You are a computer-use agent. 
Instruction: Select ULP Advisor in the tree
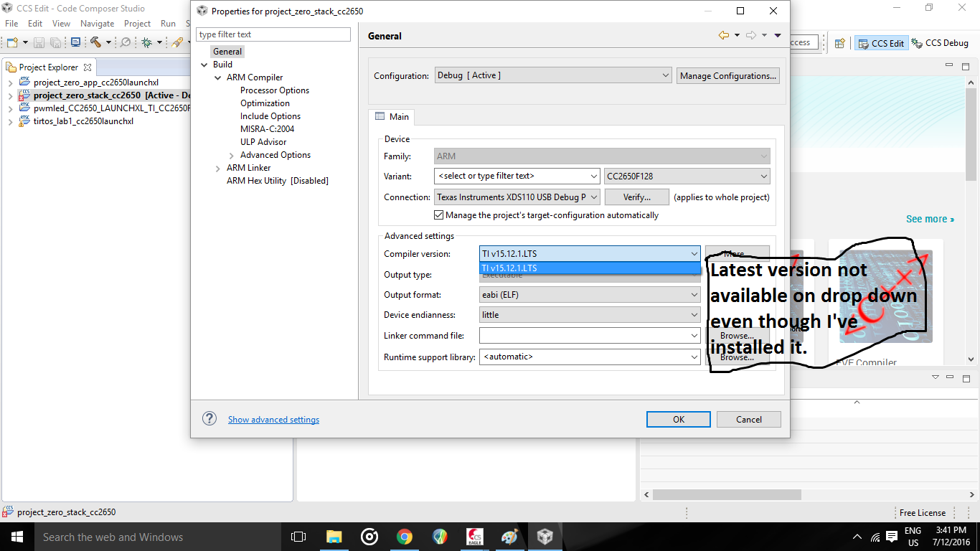[263, 142]
